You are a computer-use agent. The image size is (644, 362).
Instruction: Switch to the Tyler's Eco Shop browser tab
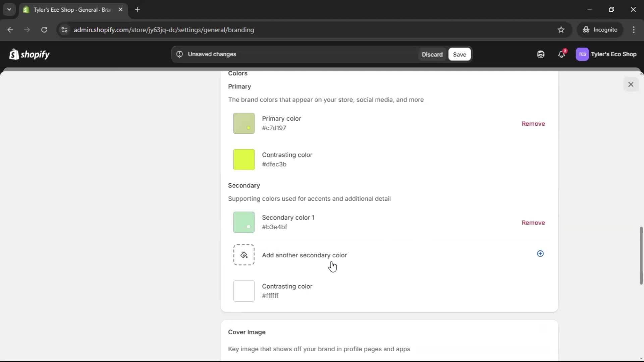click(x=67, y=10)
